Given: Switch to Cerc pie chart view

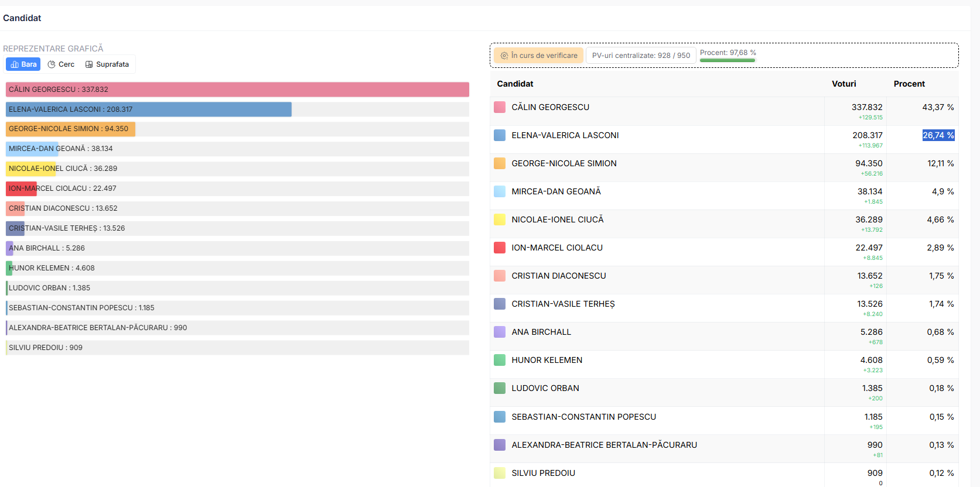Looking at the screenshot, I should click(x=61, y=64).
